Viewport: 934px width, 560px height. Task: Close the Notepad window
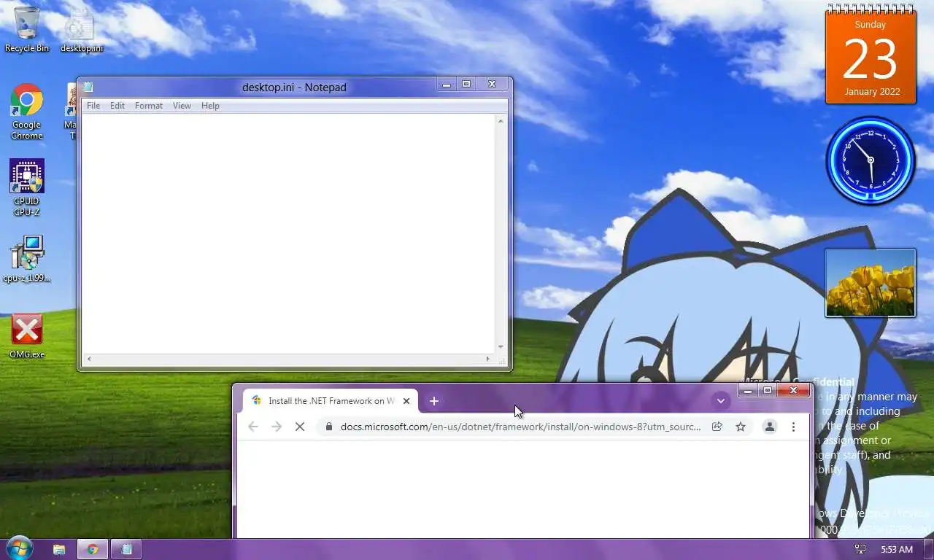coord(492,85)
